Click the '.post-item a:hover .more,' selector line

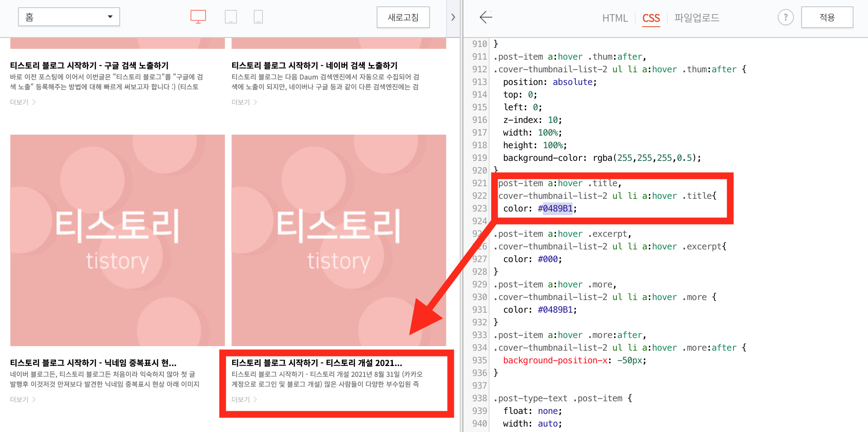pyautogui.click(x=555, y=284)
